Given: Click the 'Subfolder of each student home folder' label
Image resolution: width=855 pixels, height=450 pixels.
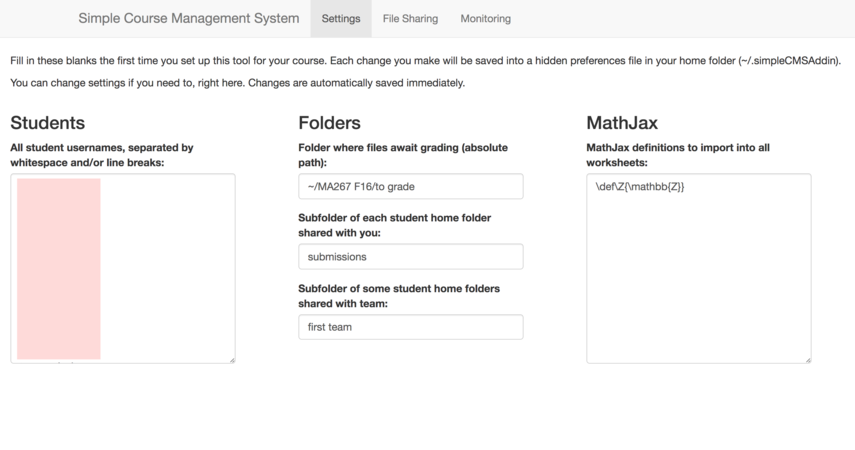Looking at the screenshot, I should (x=395, y=225).
